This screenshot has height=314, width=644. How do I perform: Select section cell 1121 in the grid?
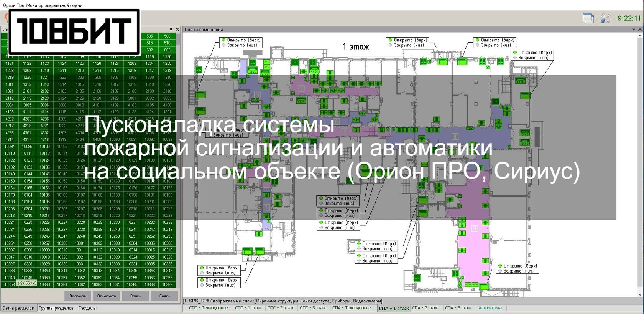(x=10, y=64)
